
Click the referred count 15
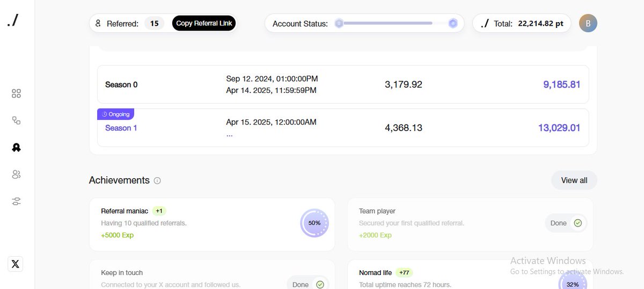pos(154,23)
